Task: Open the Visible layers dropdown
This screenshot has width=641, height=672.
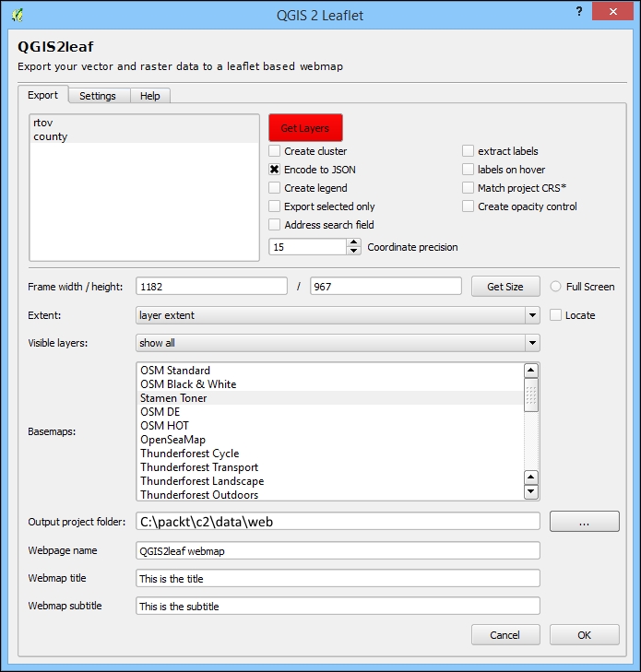Action: (x=338, y=343)
